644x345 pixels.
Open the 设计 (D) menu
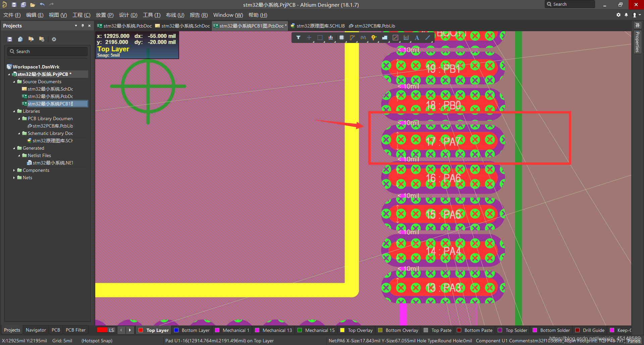[128, 15]
